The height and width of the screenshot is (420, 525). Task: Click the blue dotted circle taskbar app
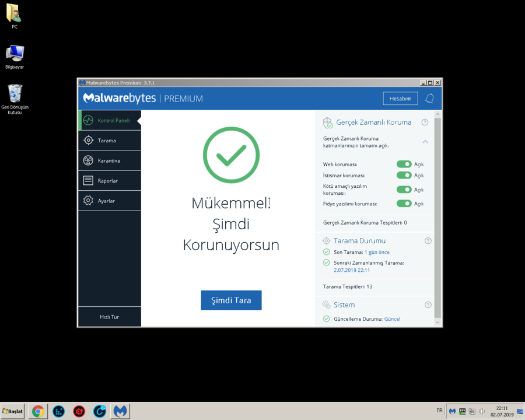[58, 411]
